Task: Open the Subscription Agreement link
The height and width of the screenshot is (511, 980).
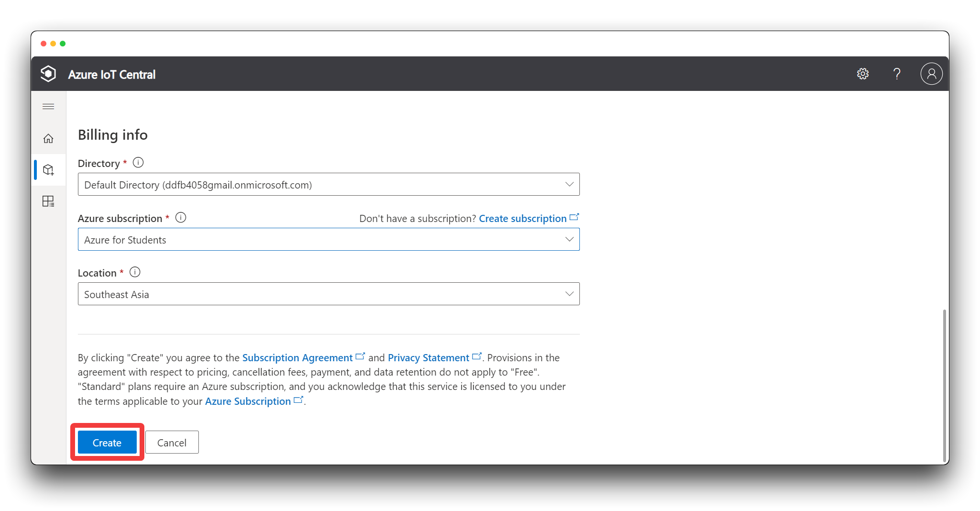Action: [x=297, y=358]
